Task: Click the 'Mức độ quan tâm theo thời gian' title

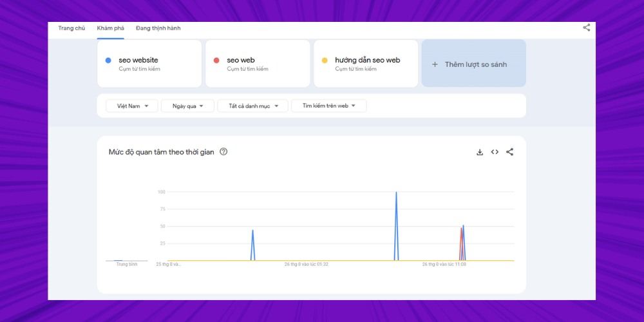Action: [162, 152]
